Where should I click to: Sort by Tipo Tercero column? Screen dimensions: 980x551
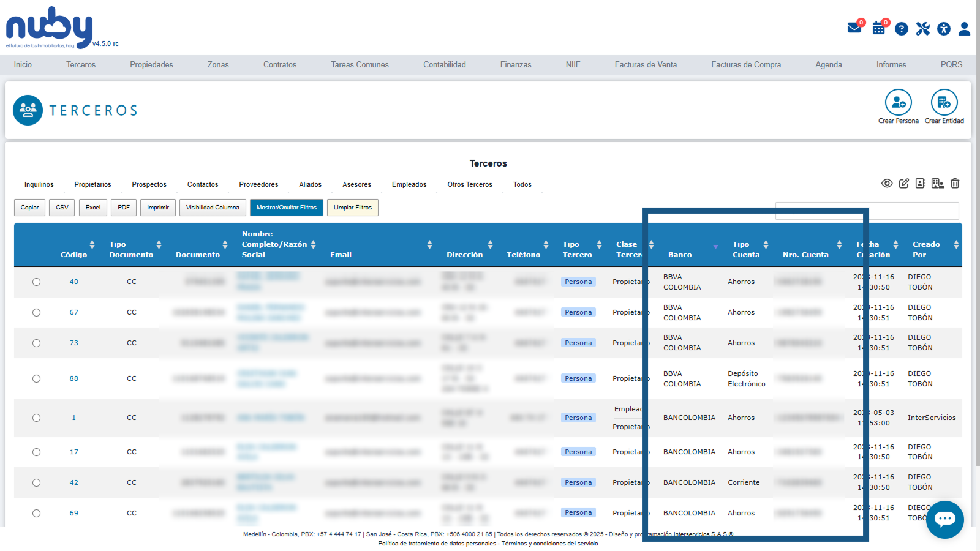click(x=599, y=245)
